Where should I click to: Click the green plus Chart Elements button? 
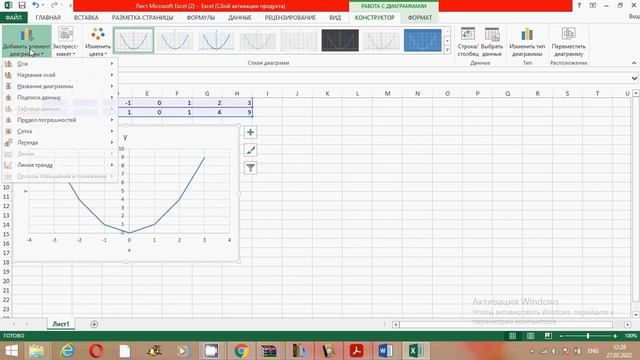[x=250, y=132]
